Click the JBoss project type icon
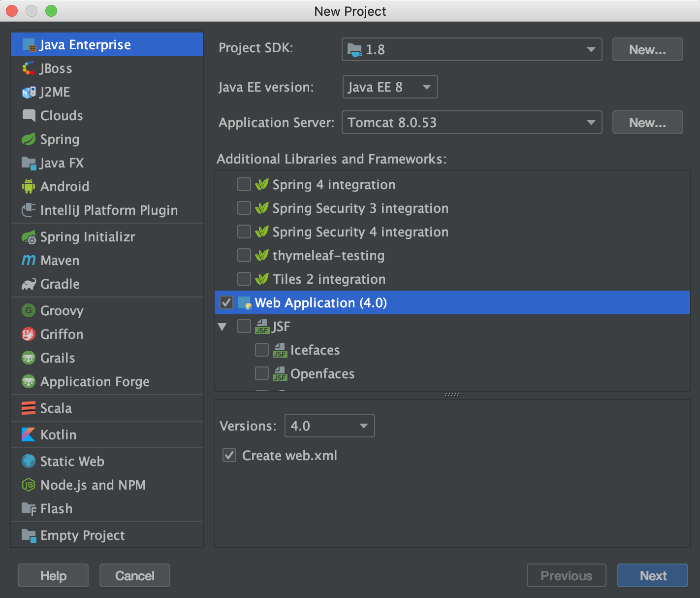This screenshot has width=700, height=598. [29, 68]
